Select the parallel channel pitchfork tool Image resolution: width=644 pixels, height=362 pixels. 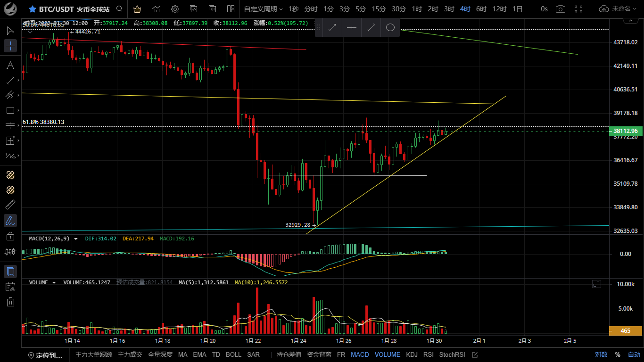pyautogui.click(x=10, y=95)
